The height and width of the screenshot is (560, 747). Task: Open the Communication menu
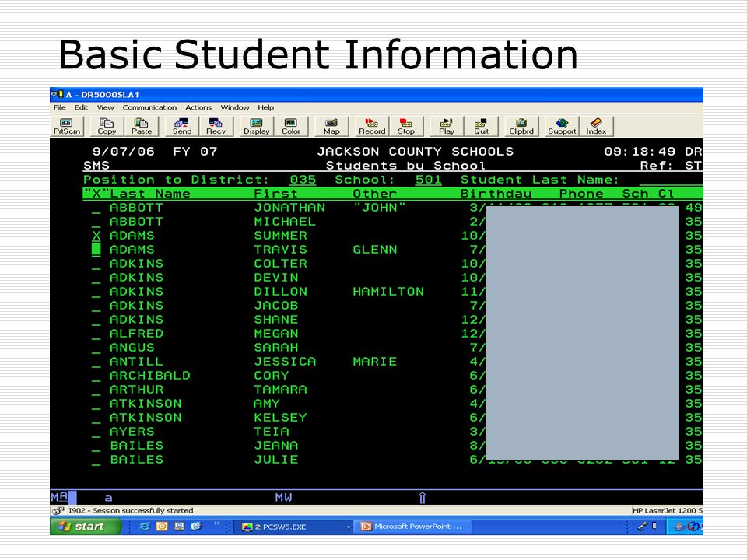149,107
